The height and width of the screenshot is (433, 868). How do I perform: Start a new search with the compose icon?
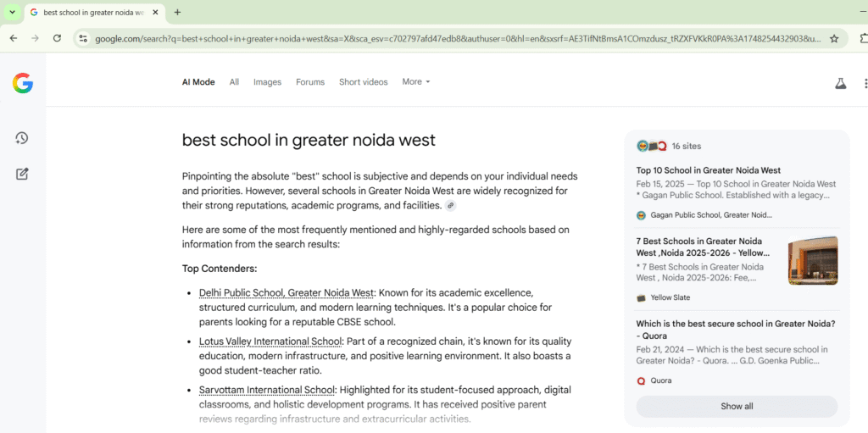(x=21, y=174)
